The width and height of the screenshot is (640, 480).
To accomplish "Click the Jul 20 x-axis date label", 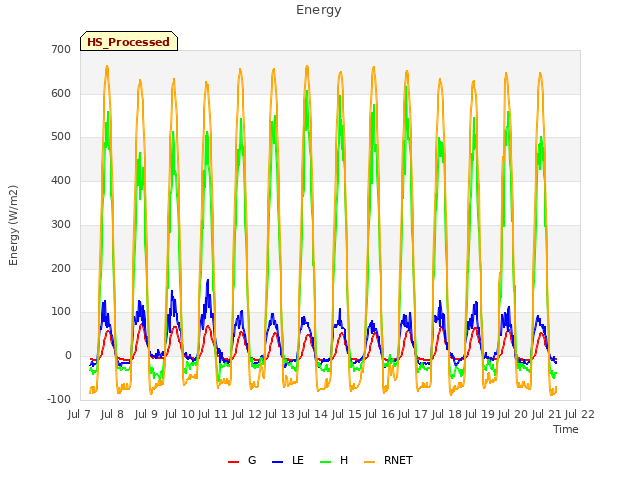I will coord(513,414).
